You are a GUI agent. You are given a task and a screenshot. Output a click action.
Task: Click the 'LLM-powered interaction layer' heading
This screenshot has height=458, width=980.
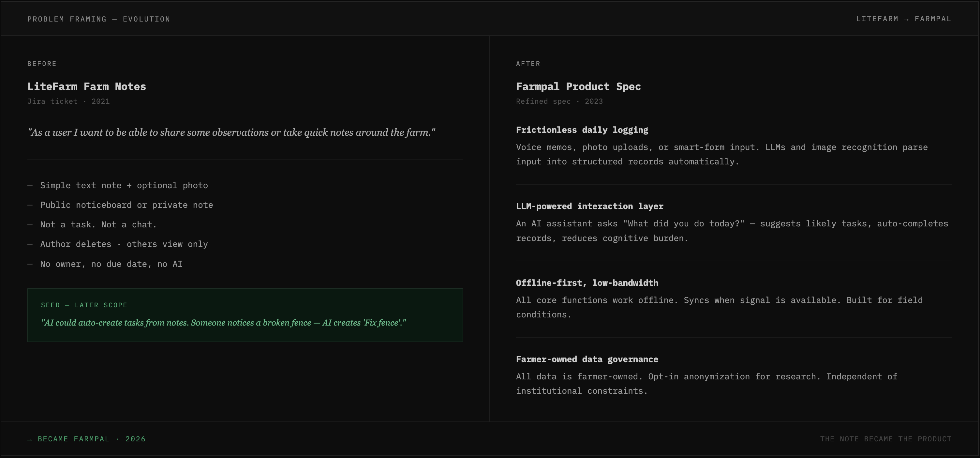tap(590, 206)
